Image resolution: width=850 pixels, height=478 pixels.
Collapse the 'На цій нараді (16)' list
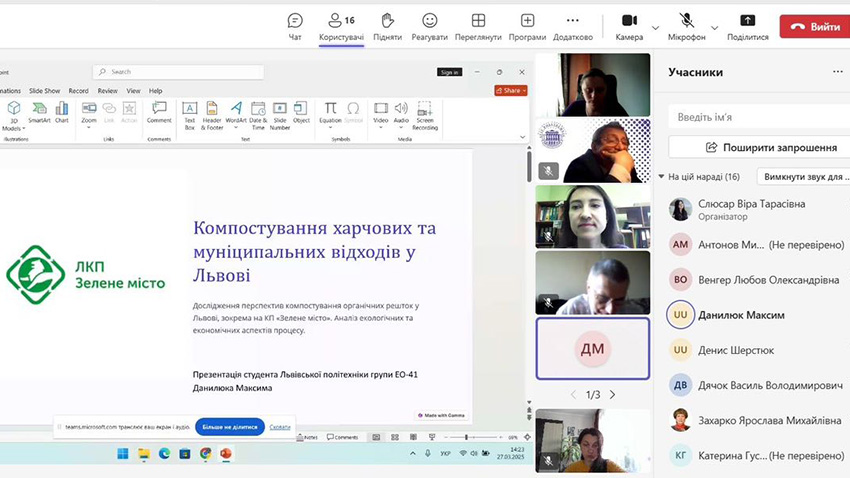coord(661,177)
